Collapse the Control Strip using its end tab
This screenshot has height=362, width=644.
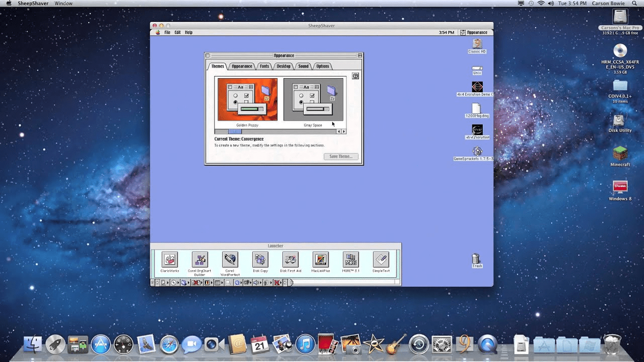[290, 283]
